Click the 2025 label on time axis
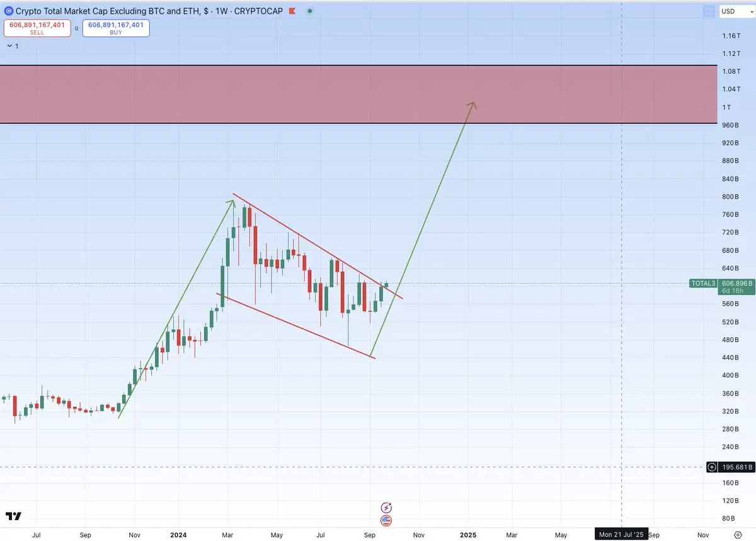756x541 pixels. [468, 535]
